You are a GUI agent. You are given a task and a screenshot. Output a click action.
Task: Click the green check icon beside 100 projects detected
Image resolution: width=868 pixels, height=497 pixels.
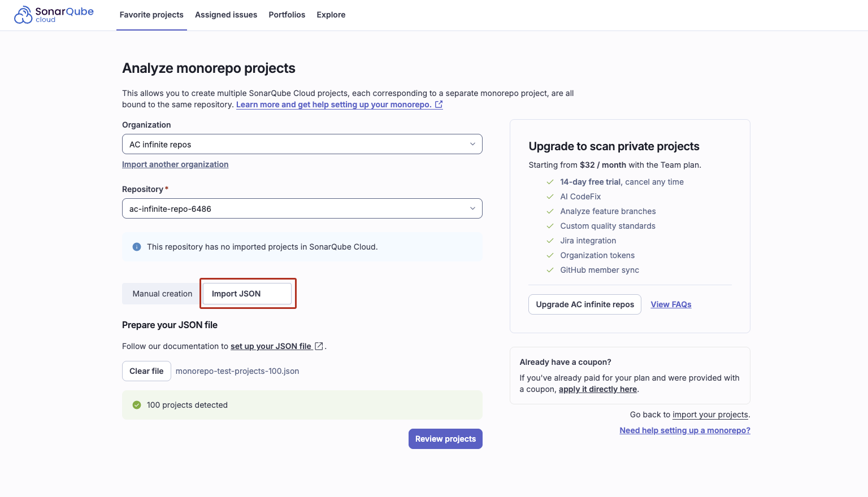point(137,405)
